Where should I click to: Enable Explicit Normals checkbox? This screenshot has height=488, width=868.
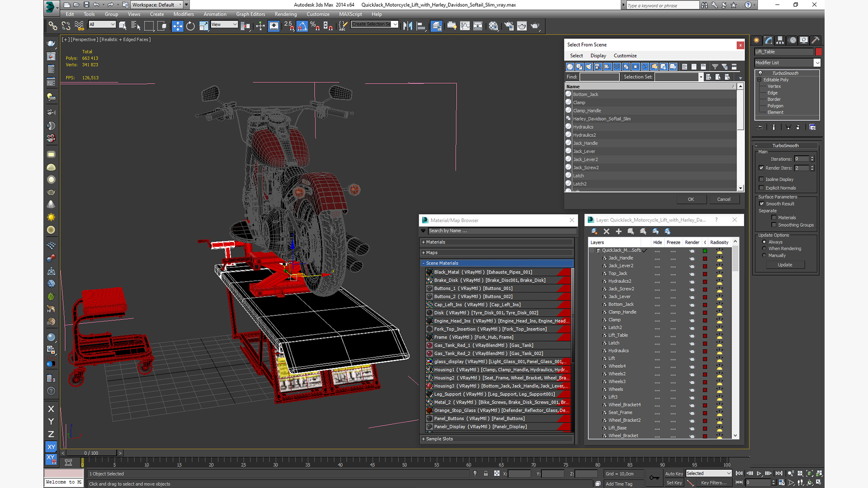click(x=761, y=188)
